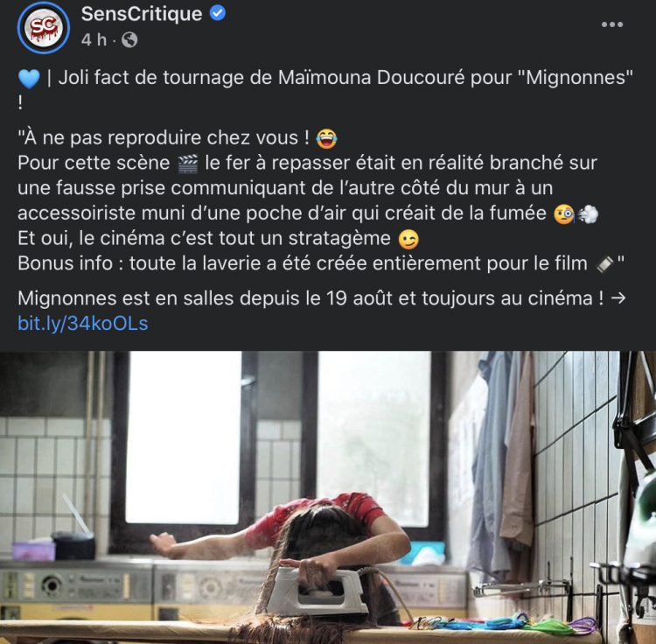The width and height of the screenshot is (656, 644).
Task: Open the three-dot post options menu
Action: pyautogui.click(x=612, y=24)
